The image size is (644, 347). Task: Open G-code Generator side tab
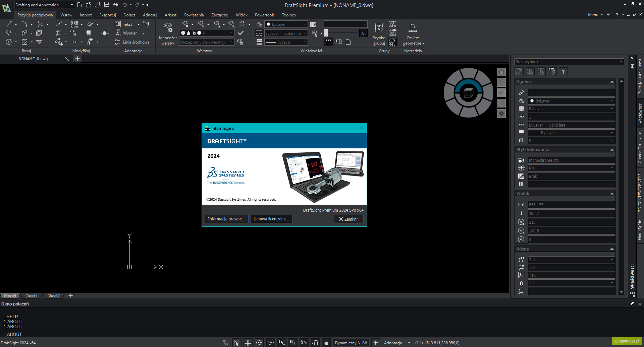coord(640,147)
